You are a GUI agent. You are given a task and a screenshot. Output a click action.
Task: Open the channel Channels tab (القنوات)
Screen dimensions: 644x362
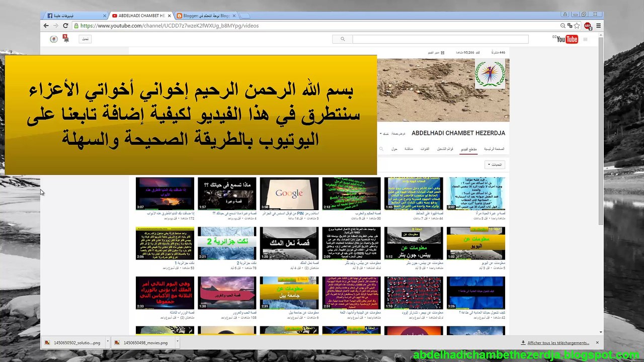(x=425, y=149)
